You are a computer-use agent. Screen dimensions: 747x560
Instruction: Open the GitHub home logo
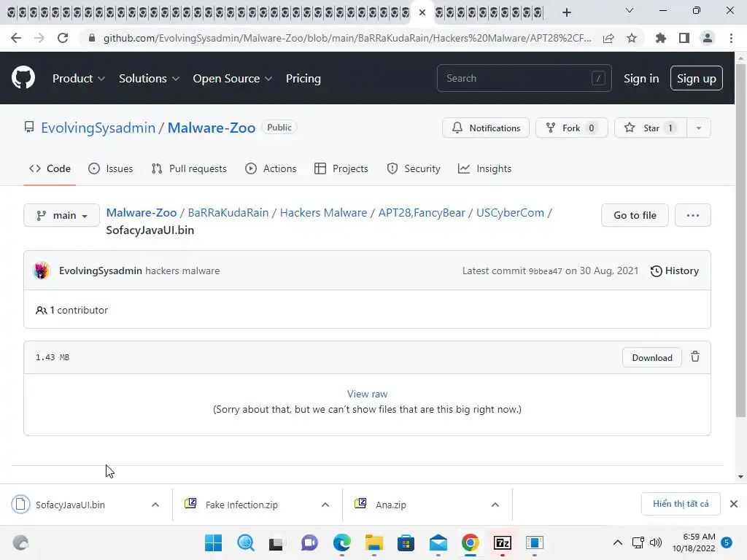coord(23,78)
